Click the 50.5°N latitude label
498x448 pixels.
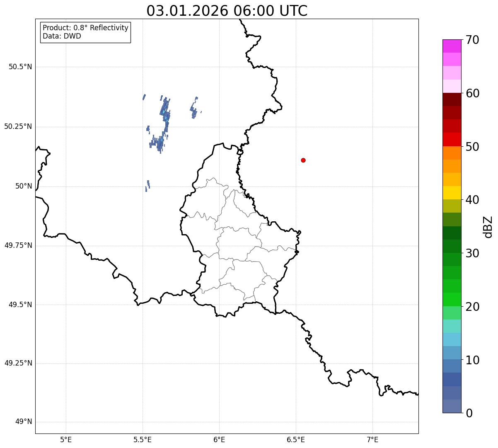click(20, 67)
